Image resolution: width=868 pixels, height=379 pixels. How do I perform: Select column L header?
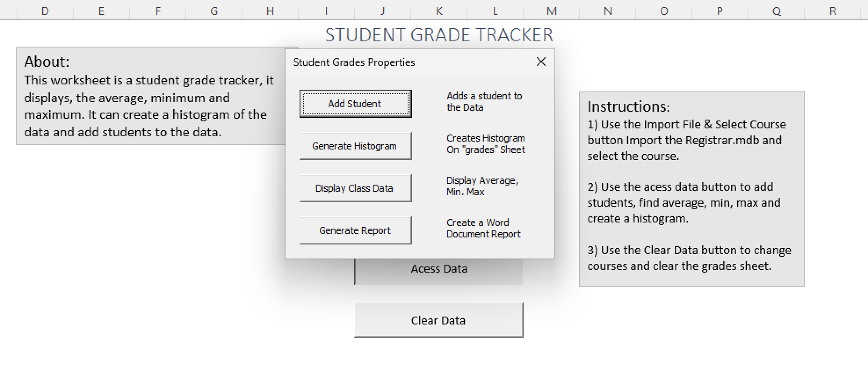tap(495, 11)
